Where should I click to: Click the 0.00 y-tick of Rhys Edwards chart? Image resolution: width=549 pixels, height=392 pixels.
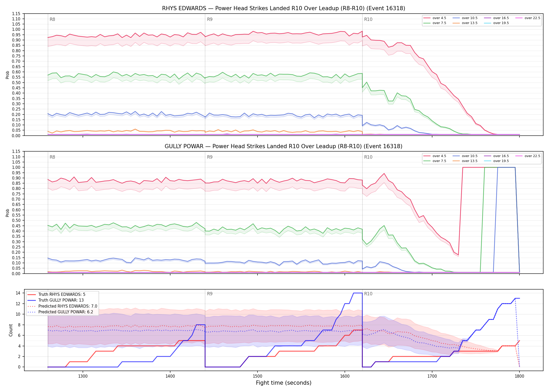pyautogui.click(x=16, y=136)
